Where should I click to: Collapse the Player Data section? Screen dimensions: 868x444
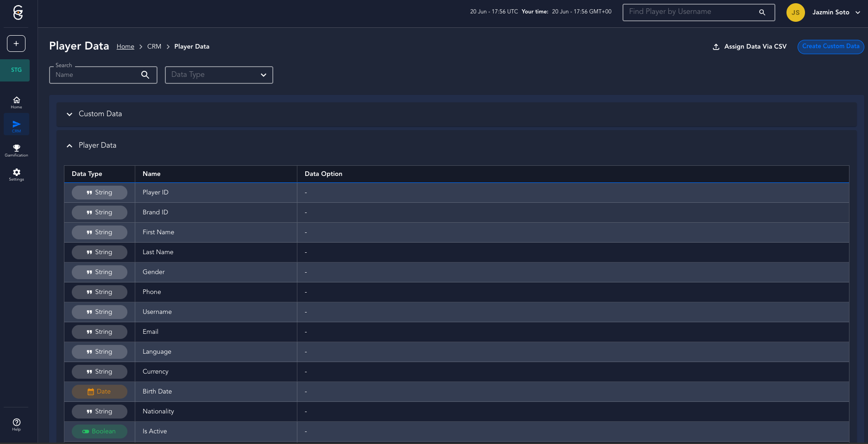click(x=69, y=146)
